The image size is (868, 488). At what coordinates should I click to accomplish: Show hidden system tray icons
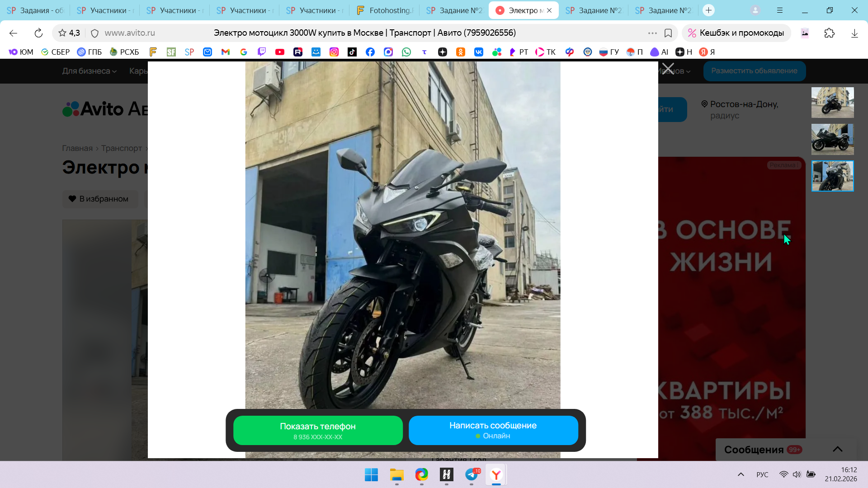[x=741, y=474]
